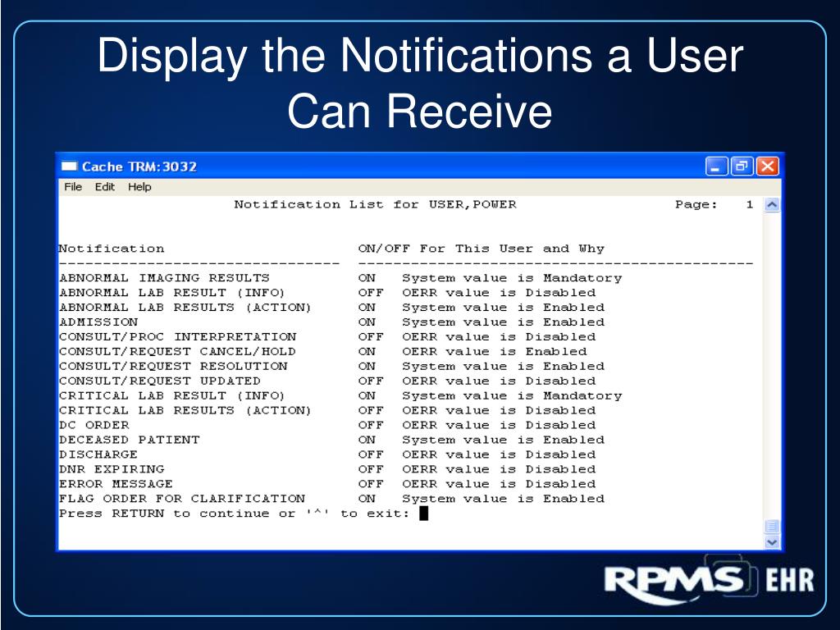Select the ABNORMAL IMAGING RESULTS row text
Image resolution: width=840 pixels, height=630 pixels.
164,278
